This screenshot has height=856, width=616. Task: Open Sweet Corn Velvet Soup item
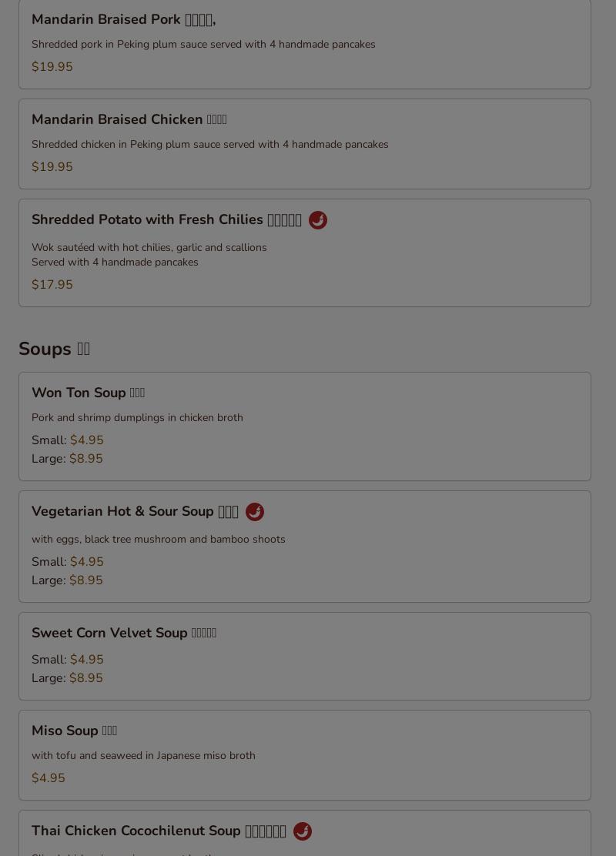pyautogui.click(x=123, y=634)
